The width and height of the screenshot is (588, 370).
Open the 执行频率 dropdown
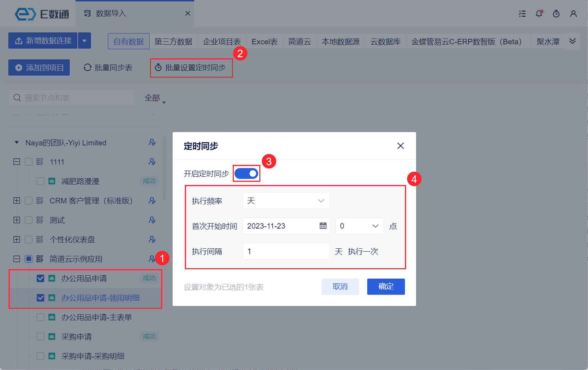[286, 200]
